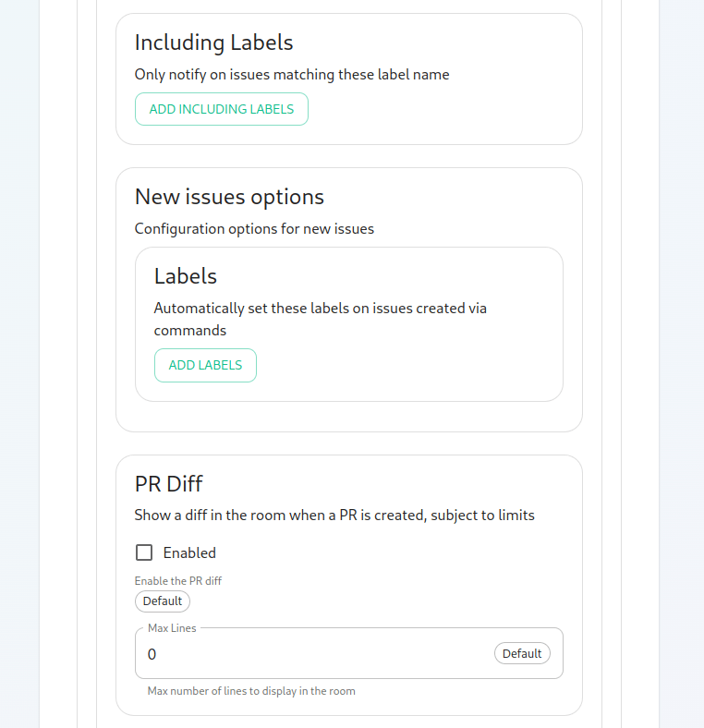The height and width of the screenshot is (728, 704).
Task: Click the ADD INCLUDING LABELS button
Action: pyautogui.click(x=222, y=109)
